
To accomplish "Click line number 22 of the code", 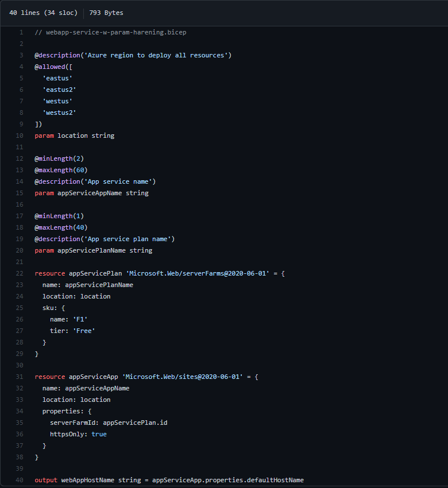I will [x=20, y=273].
